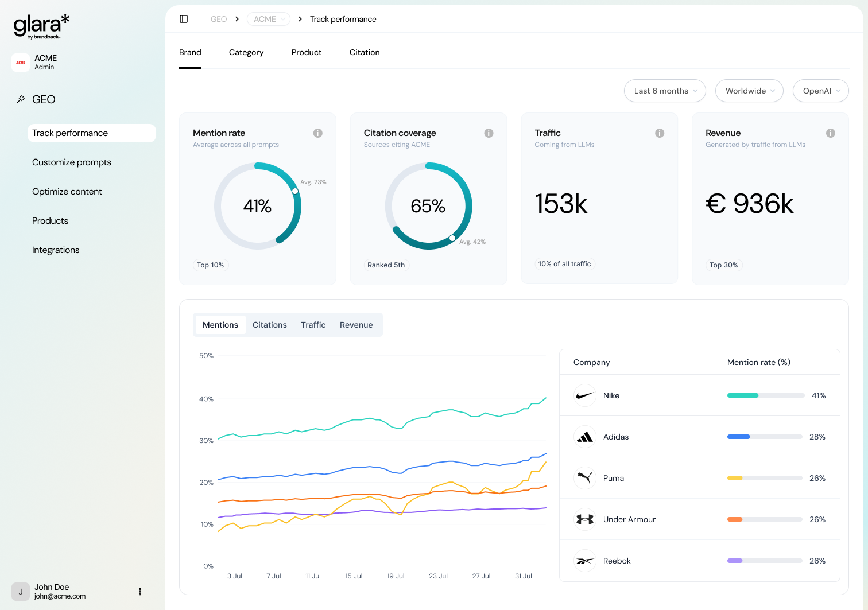Switch to the Category tab

point(246,52)
